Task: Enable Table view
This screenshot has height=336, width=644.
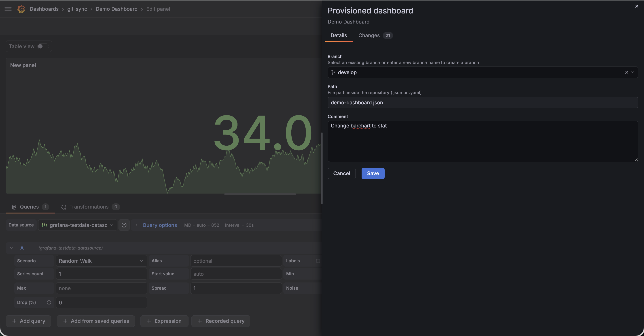Action: tap(42, 46)
